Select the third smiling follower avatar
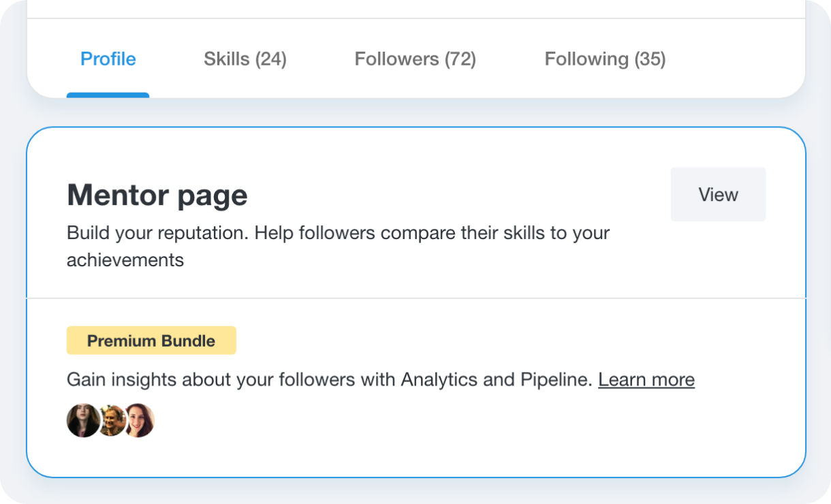The height and width of the screenshot is (504, 831). click(x=139, y=421)
